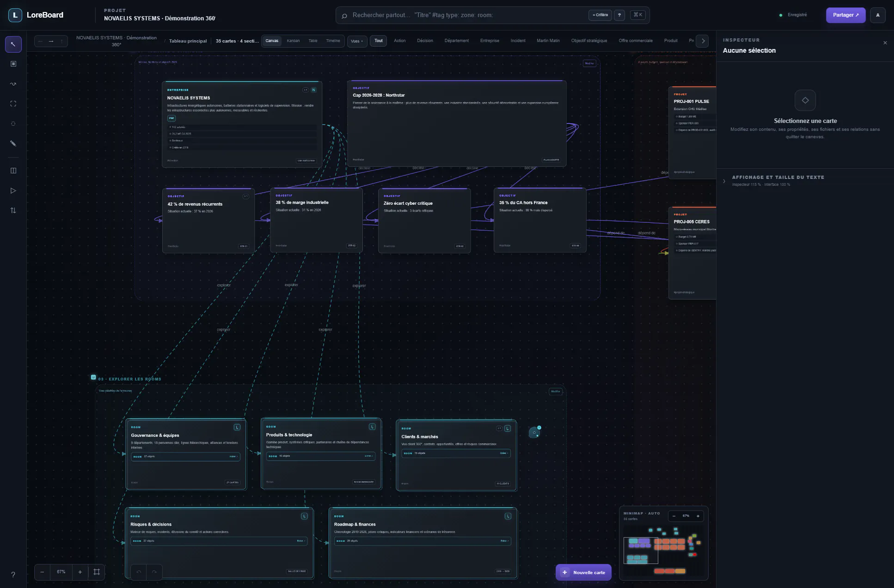Viewport: 894px width, 588px height.
Task: Switch to Timeline view
Action: point(333,41)
